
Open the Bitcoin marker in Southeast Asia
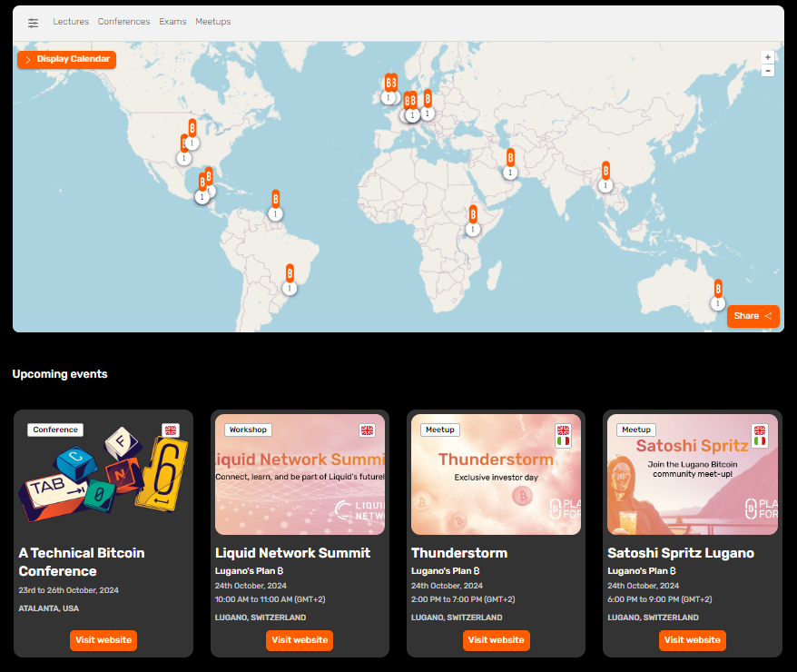click(605, 171)
